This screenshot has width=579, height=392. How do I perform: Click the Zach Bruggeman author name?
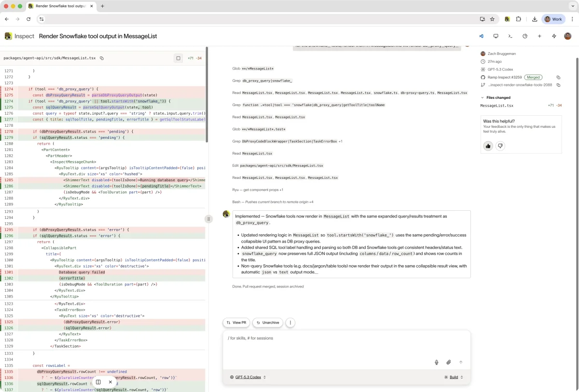501,54
